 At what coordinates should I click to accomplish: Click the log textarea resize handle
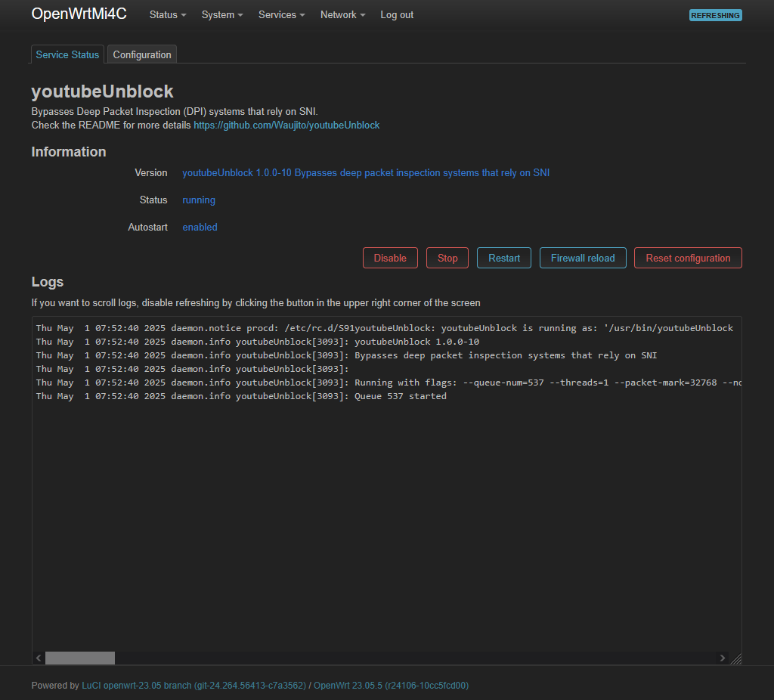tap(735, 658)
